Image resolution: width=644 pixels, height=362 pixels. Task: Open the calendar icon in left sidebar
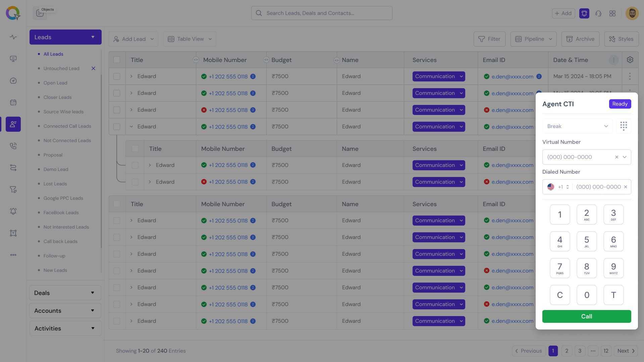tap(13, 103)
